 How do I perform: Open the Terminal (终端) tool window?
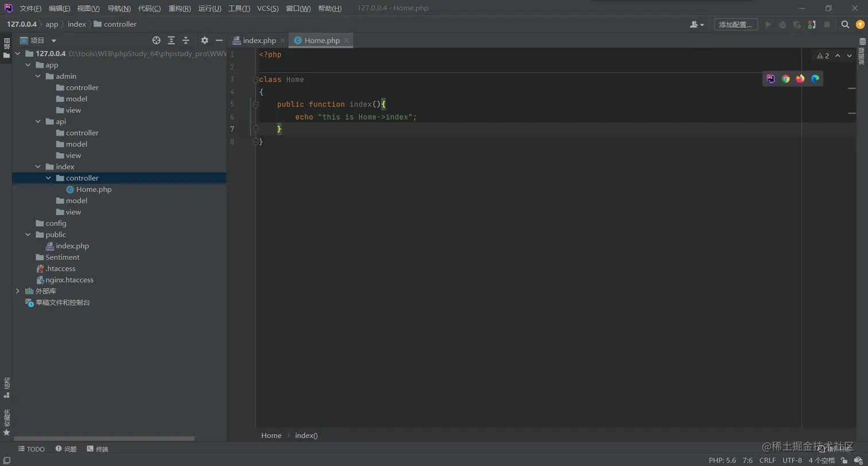[98, 449]
